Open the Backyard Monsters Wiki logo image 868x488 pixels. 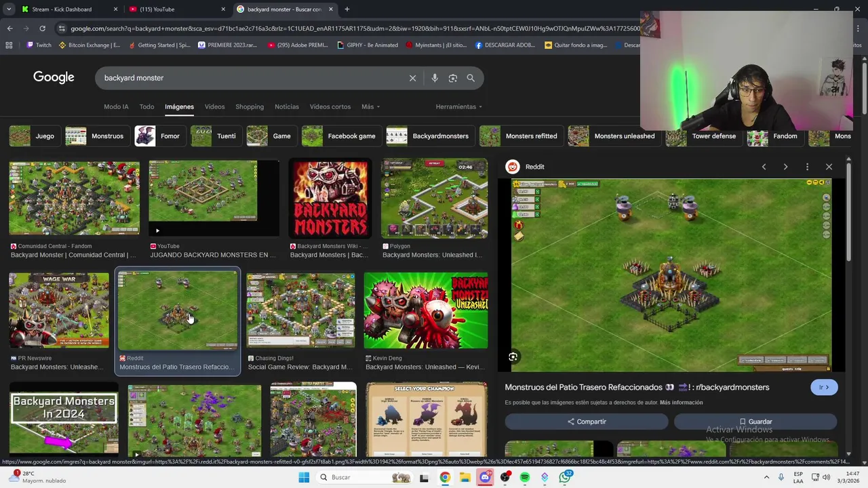(330, 199)
